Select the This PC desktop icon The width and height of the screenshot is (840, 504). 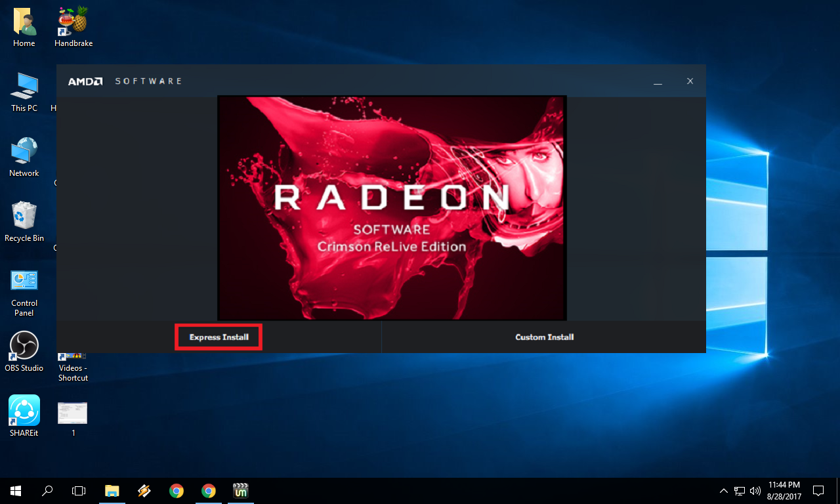24,93
